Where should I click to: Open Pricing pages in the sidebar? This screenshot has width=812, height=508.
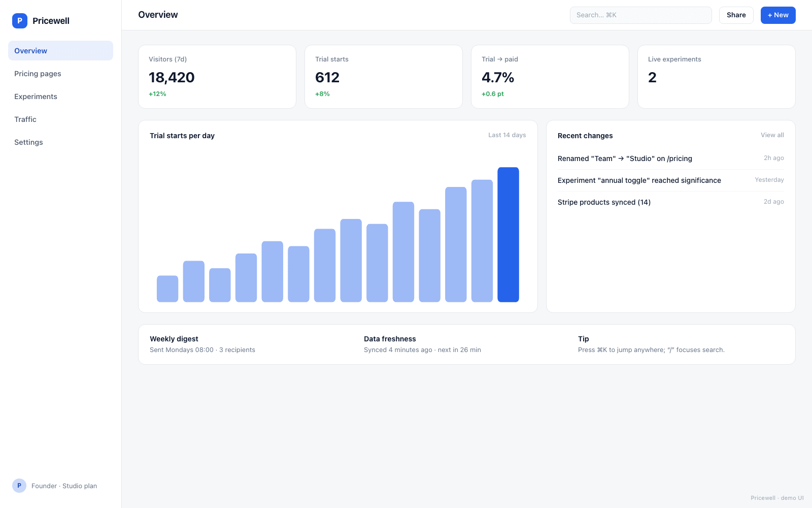(60, 74)
